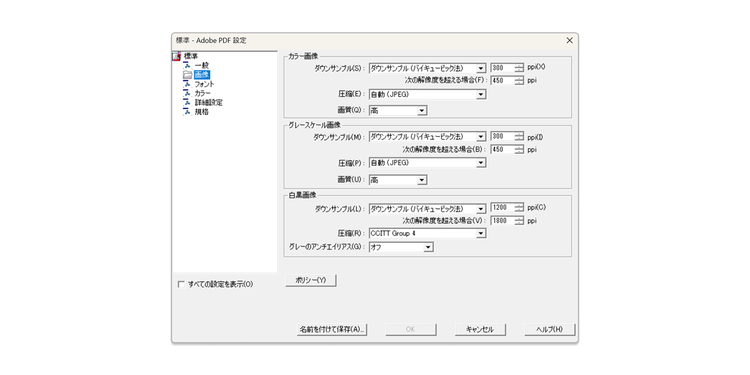The image size is (750, 375).
Task: Open color image 画質(Q) dropdown
Action: [397, 111]
